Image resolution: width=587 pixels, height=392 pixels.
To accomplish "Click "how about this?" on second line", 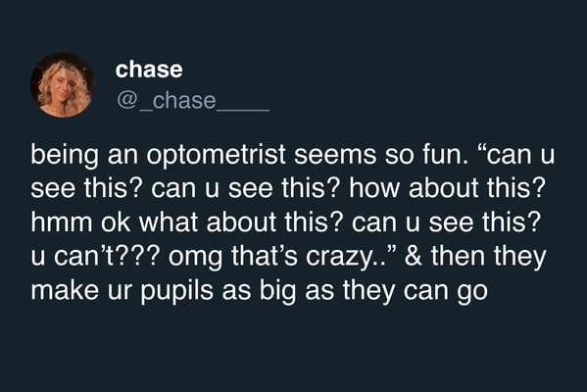I will (447, 187).
